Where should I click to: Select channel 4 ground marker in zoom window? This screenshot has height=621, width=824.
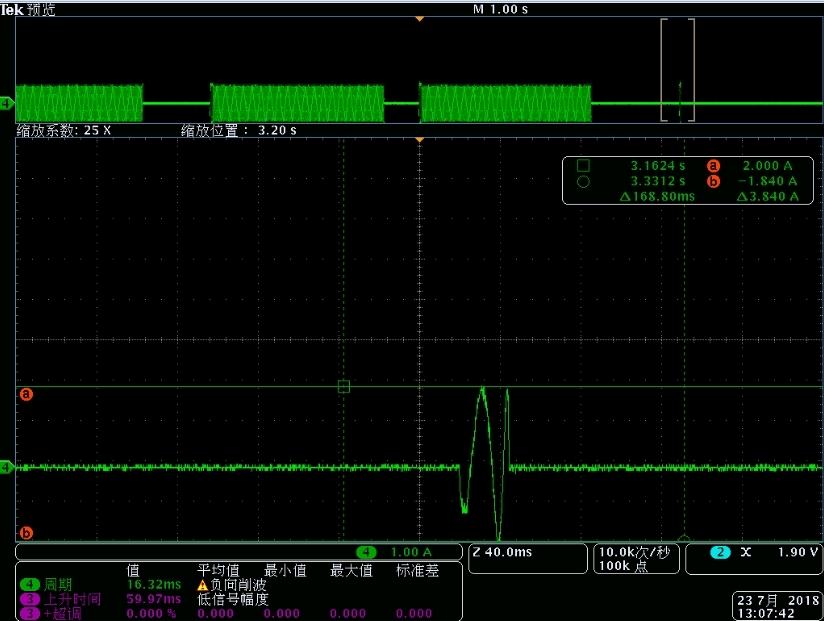click(7, 467)
